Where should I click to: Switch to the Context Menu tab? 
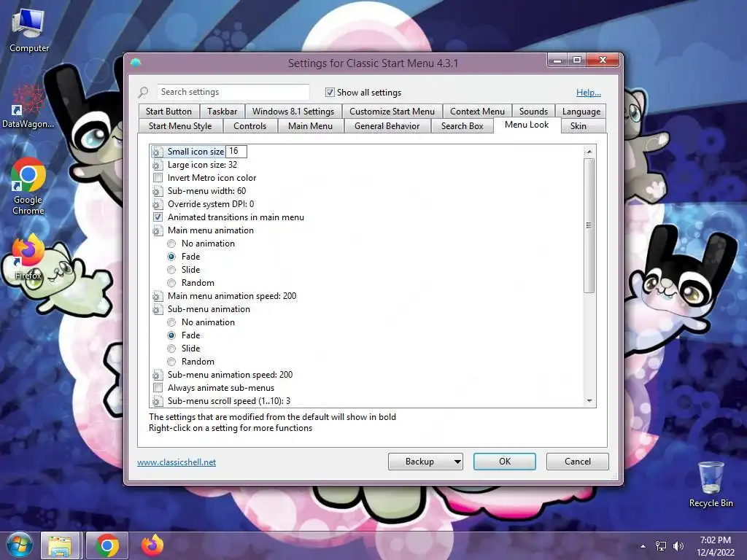[477, 112]
